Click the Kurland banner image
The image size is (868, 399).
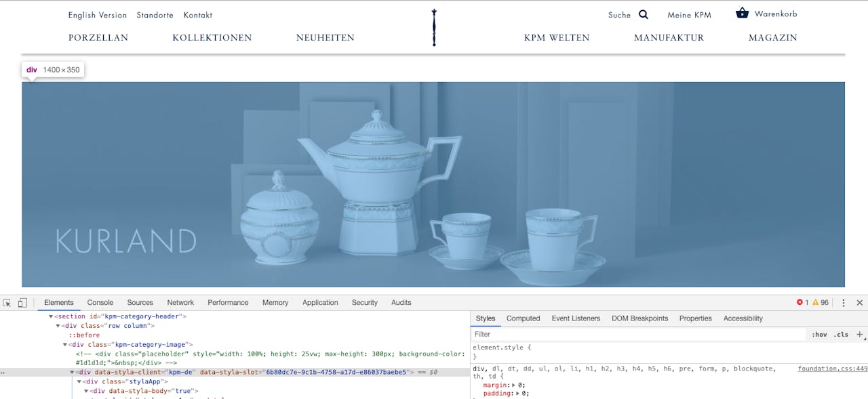[433, 184]
